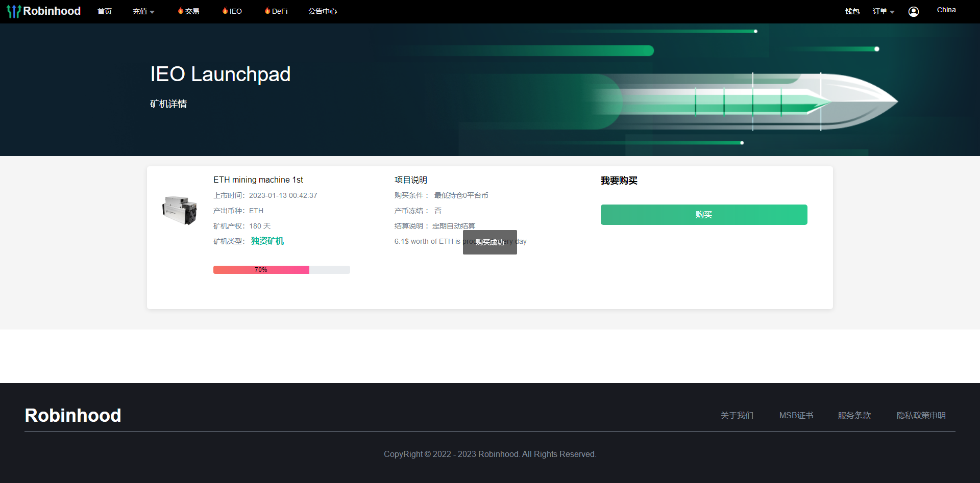Open the 隐私政策申明 footer link
The image size is (980, 483).
click(921, 416)
